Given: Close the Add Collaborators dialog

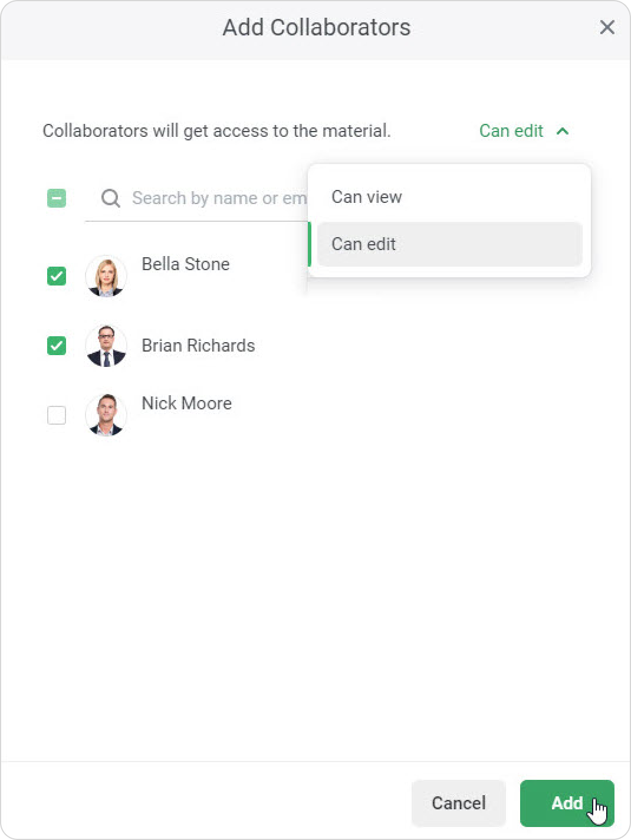Looking at the screenshot, I should click(x=607, y=28).
